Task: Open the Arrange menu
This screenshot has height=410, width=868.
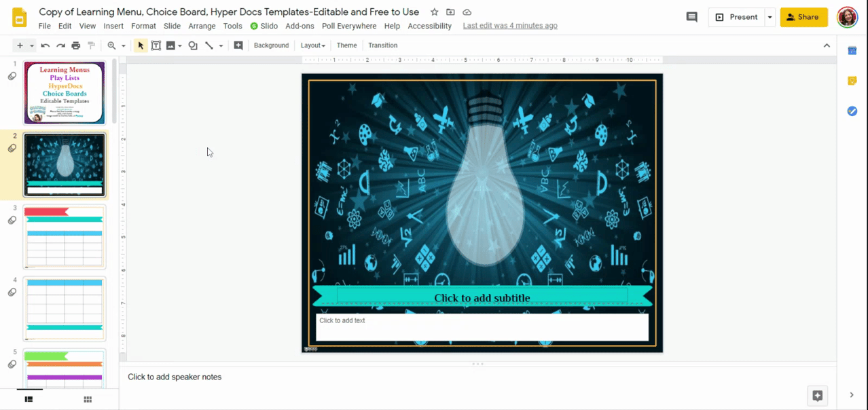Action: pyautogui.click(x=202, y=26)
